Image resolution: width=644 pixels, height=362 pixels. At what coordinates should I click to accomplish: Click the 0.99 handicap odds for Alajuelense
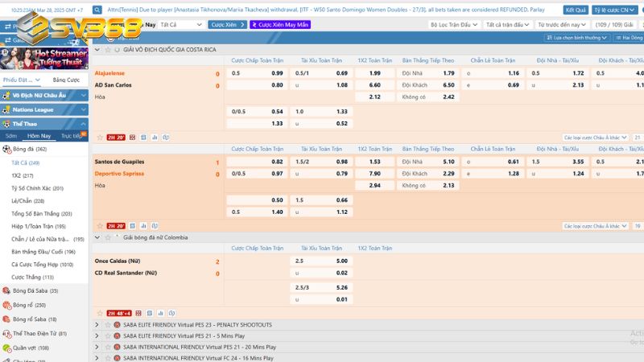[276, 73]
